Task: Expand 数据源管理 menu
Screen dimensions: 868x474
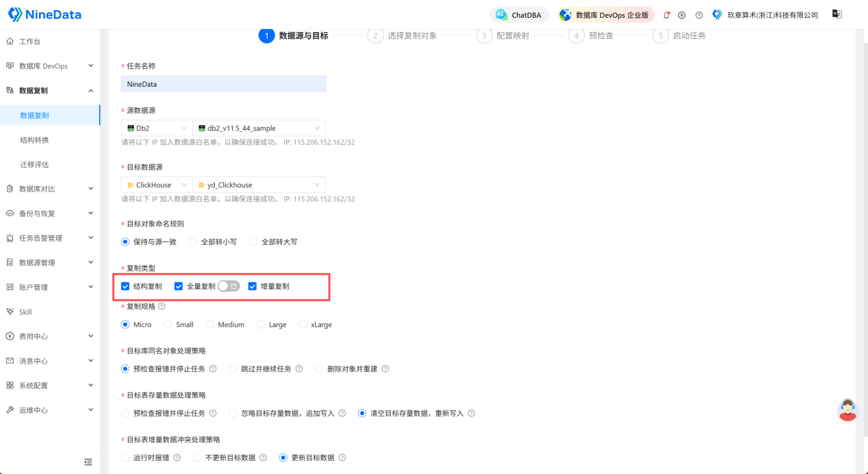Action: click(x=90, y=263)
